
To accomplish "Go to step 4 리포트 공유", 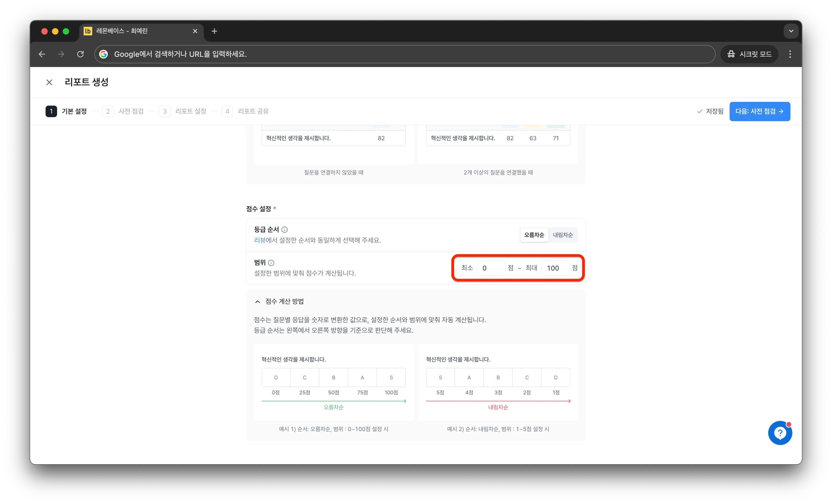I will (245, 111).
